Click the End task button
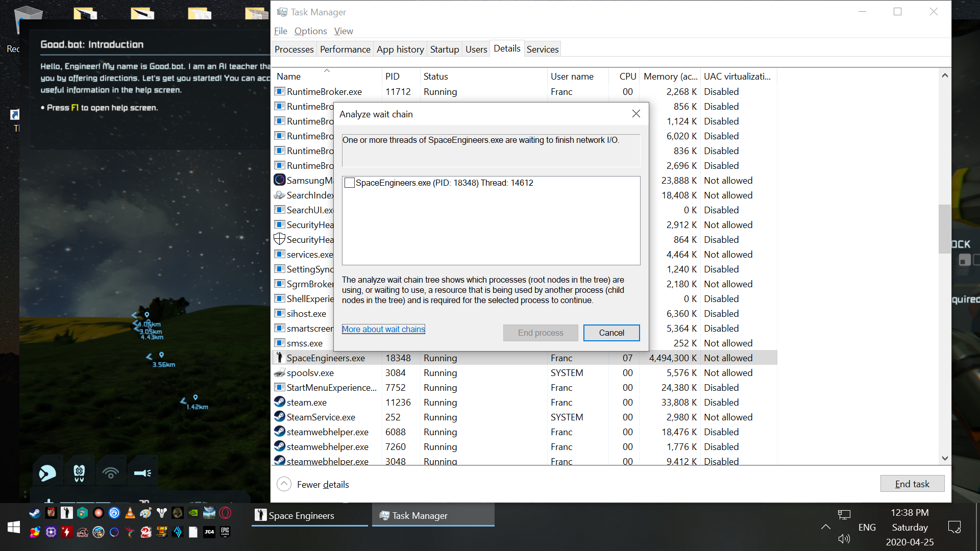 pos(912,484)
